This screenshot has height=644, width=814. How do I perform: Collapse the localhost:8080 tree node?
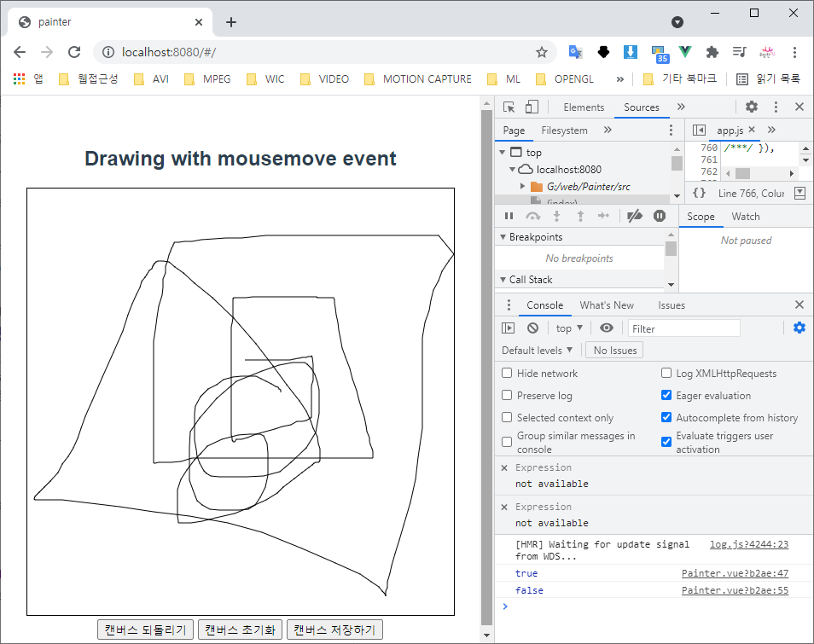[512, 170]
